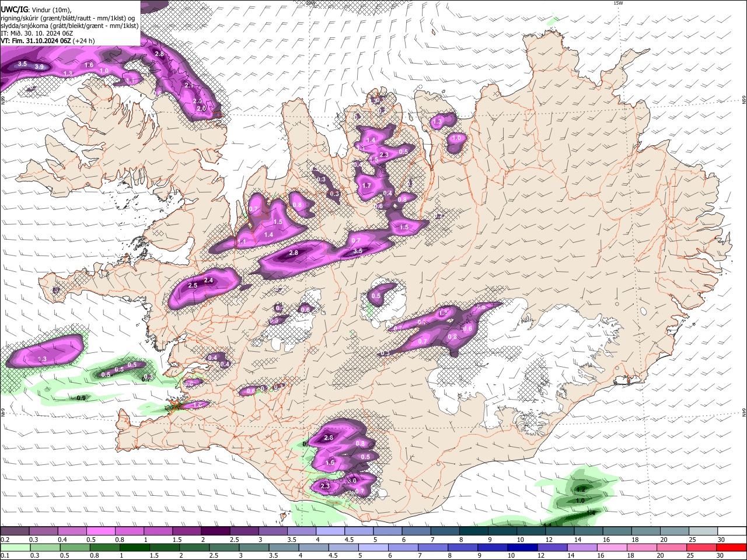Click the '(+24 h)' forecast offset text
This screenshot has width=747, height=560.
point(84,41)
